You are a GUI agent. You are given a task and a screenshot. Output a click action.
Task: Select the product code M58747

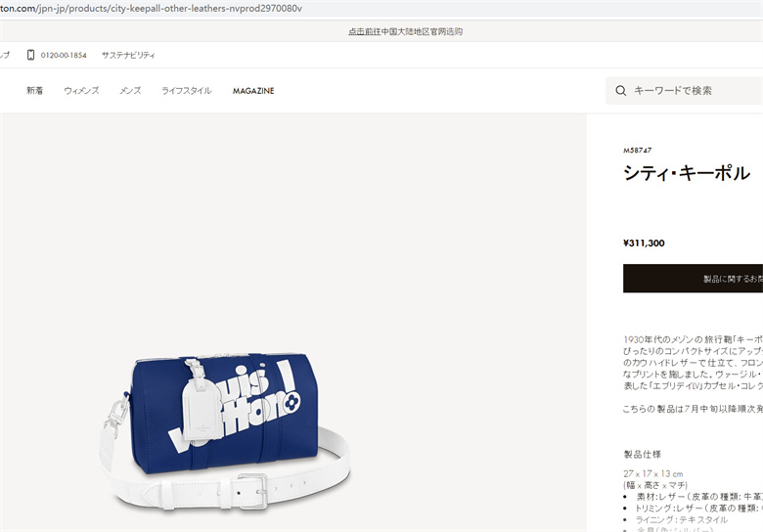coord(637,151)
